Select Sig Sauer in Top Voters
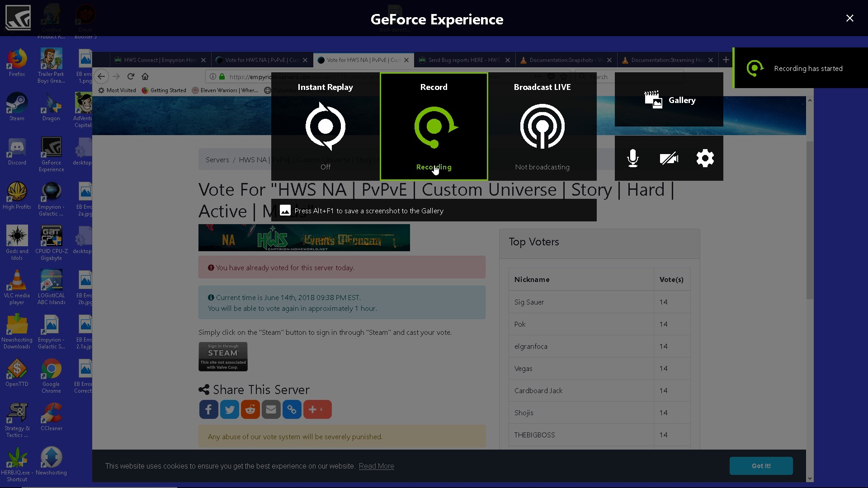This screenshot has width=868, height=488. [599, 302]
